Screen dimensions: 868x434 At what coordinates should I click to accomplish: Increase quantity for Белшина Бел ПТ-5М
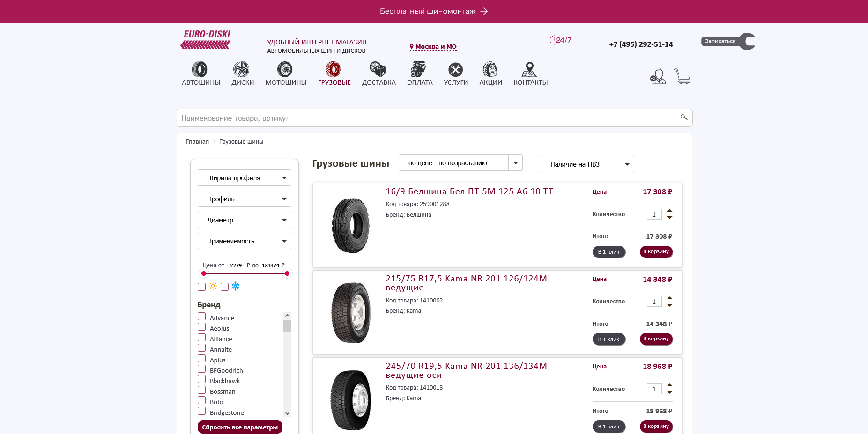tap(670, 211)
